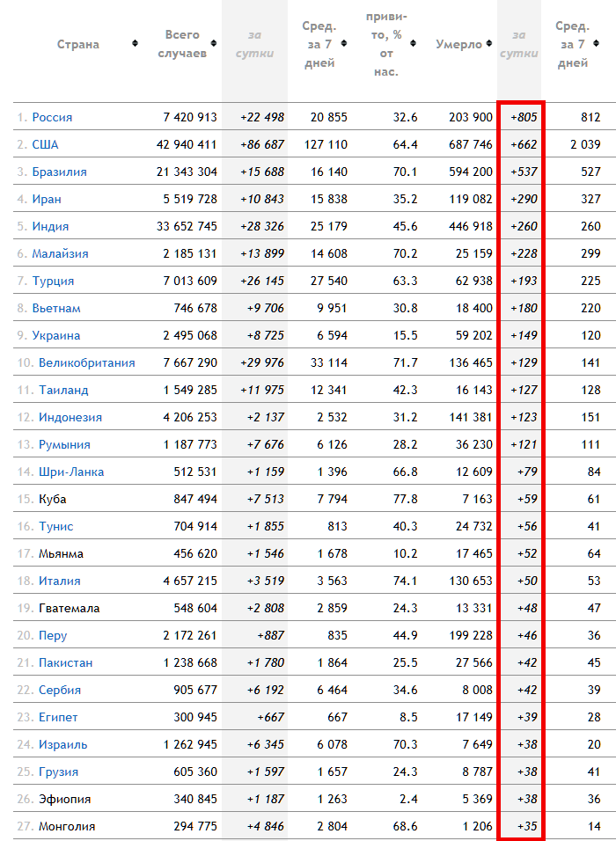The width and height of the screenshot is (616, 841).
Task: Click sort arrows beside Умерло header
Action: tap(488, 44)
